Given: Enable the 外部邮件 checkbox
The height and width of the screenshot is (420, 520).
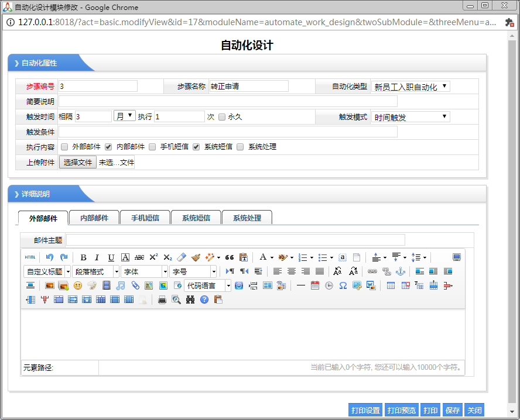Looking at the screenshot, I should (65, 147).
